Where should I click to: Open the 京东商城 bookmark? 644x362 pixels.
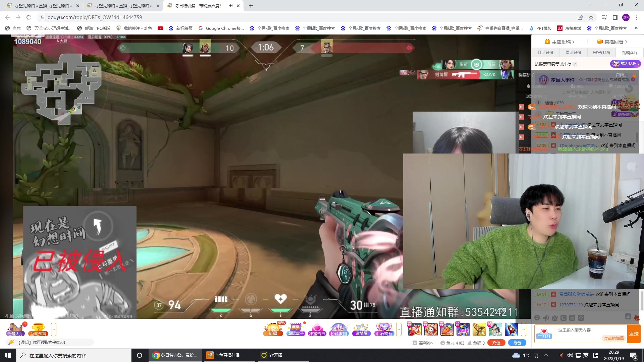(569, 28)
